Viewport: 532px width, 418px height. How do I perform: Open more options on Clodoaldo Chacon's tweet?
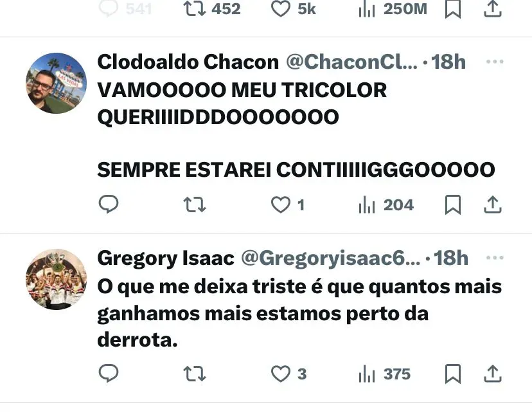pos(495,62)
